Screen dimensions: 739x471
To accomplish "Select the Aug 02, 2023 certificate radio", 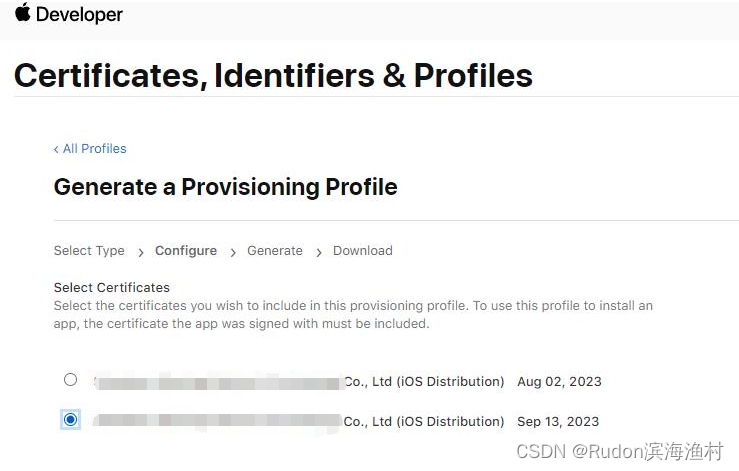I will tap(70, 380).
